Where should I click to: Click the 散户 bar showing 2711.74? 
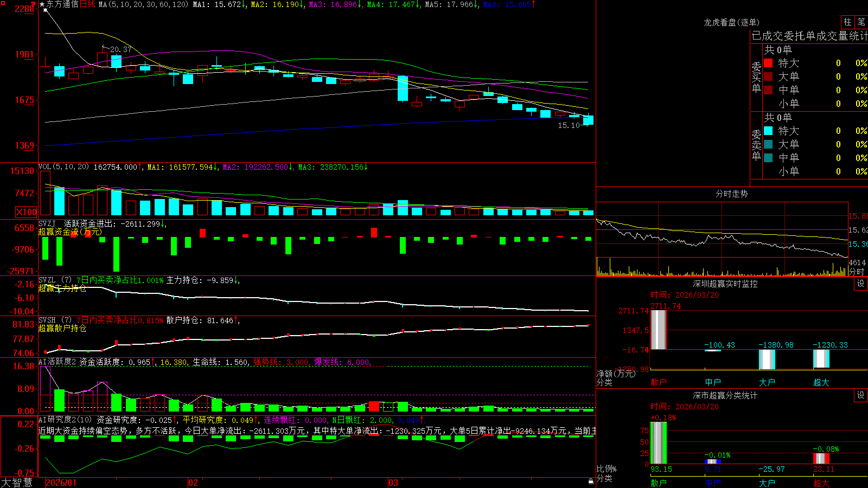(659, 330)
